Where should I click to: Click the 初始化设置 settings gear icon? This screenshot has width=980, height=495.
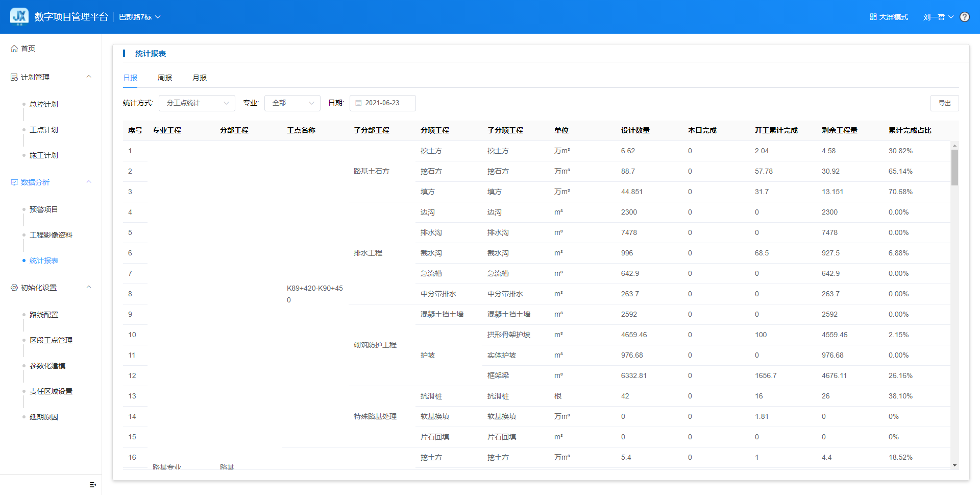click(14, 288)
